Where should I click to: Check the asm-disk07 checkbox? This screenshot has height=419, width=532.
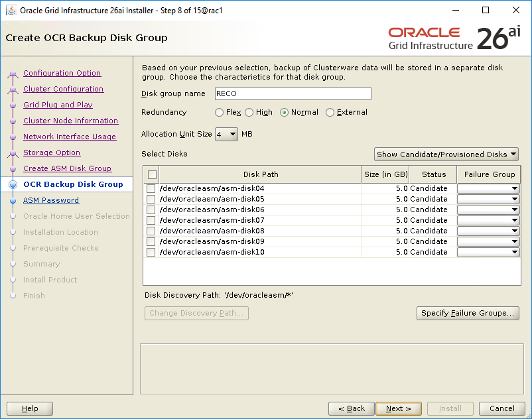tap(151, 220)
